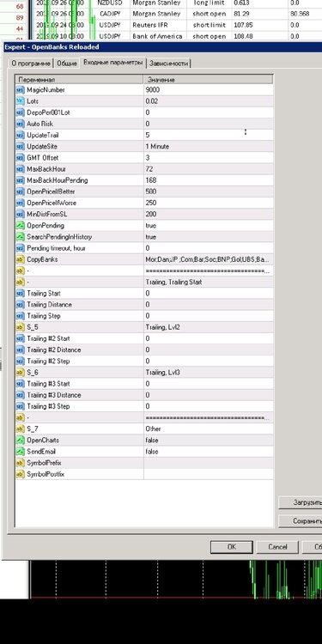Click the OpenPriceIfBetter row icon

(20, 191)
